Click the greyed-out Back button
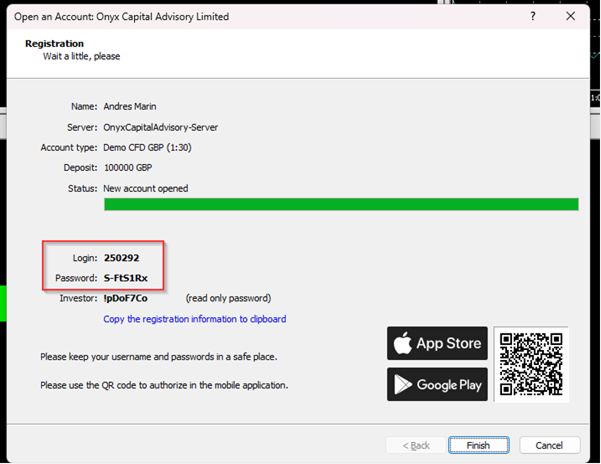The image size is (601, 464). click(x=416, y=445)
